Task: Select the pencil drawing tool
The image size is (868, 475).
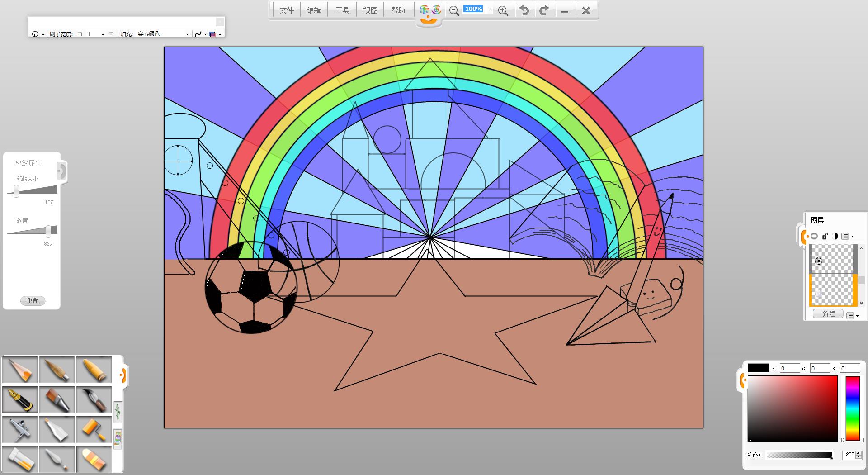Action: (20, 370)
